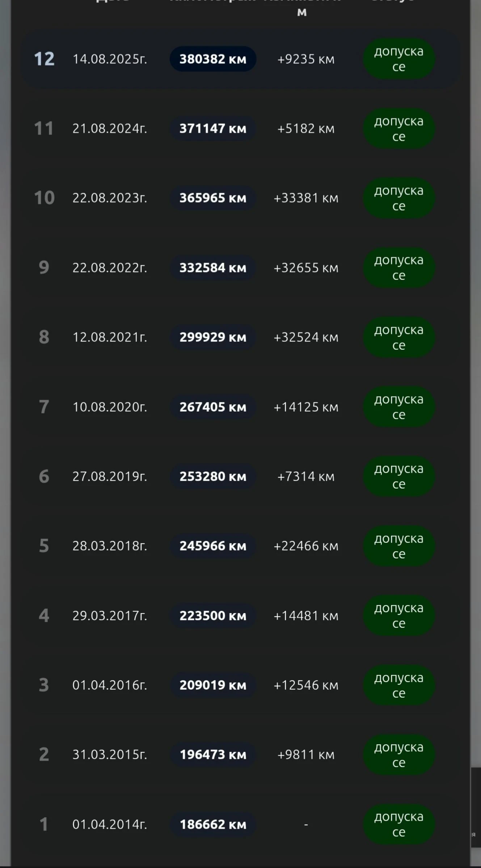Select the "допуска се" status for 10.08.2020г.
Viewport: 481px width, 868px height.
tap(398, 407)
